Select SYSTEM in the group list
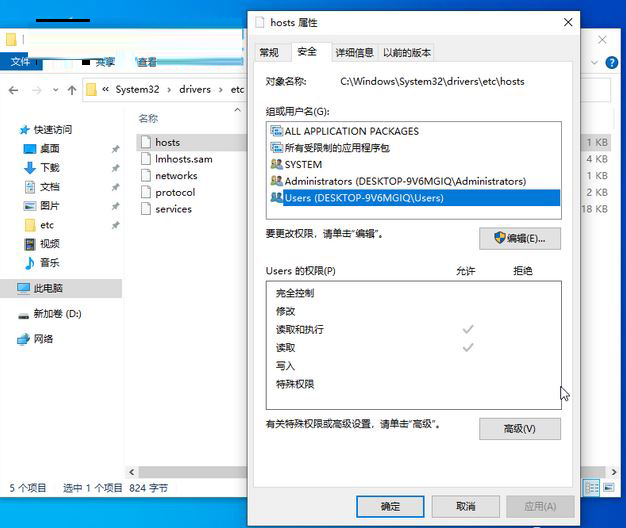The image size is (626, 528). (x=303, y=164)
